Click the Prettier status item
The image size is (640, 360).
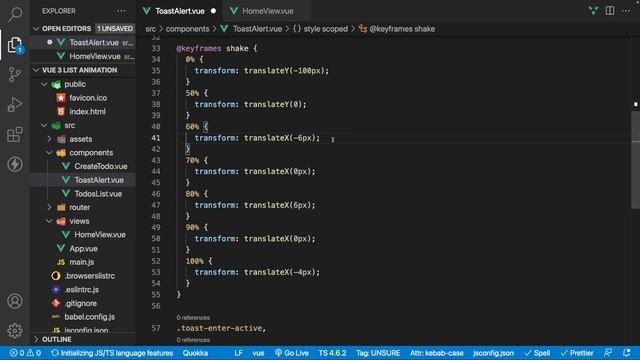pyautogui.click(x=577, y=353)
